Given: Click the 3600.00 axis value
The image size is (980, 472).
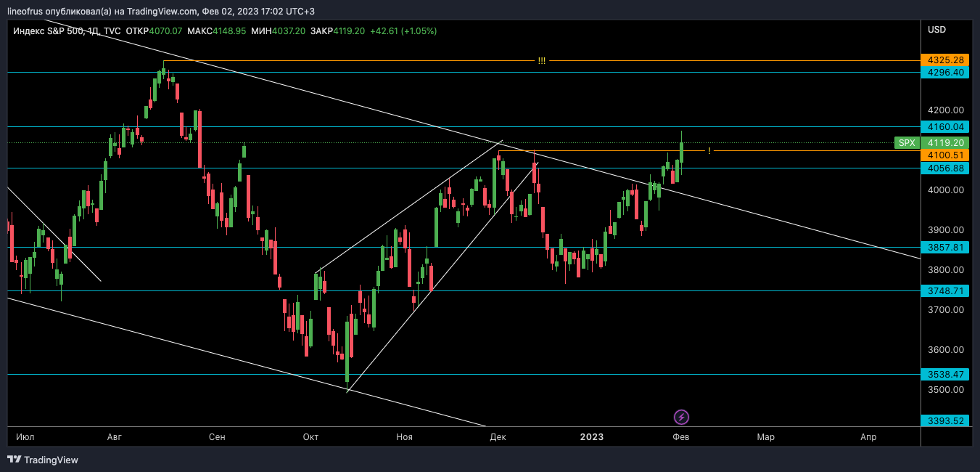Looking at the screenshot, I should tap(946, 350).
